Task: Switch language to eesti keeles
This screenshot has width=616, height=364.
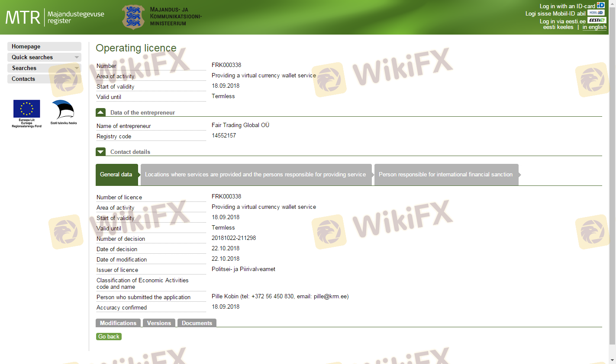Action: coord(558,27)
